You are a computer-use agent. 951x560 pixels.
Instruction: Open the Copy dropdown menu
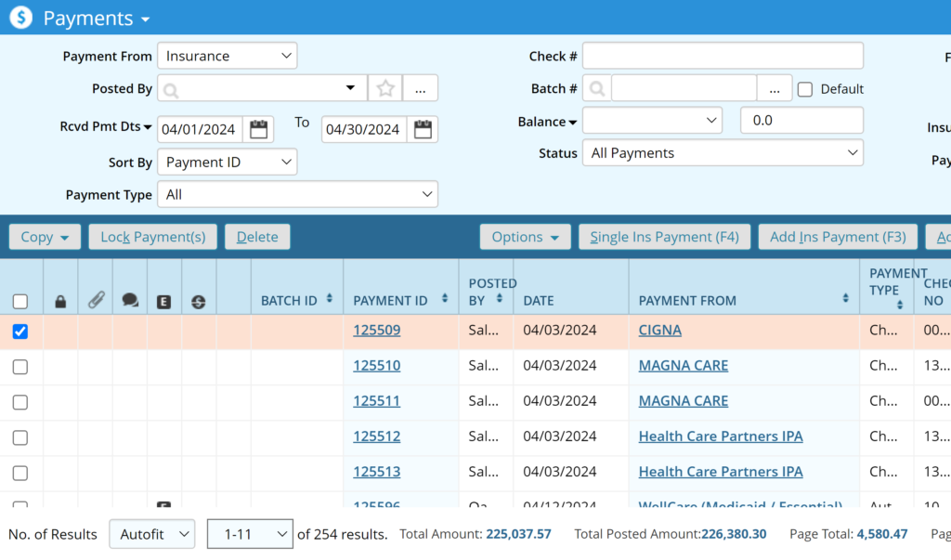coord(45,237)
